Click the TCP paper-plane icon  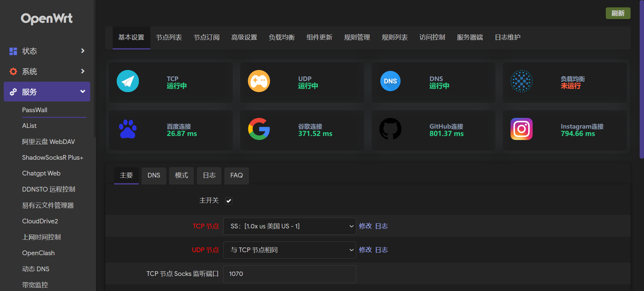(x=128, y=81)
